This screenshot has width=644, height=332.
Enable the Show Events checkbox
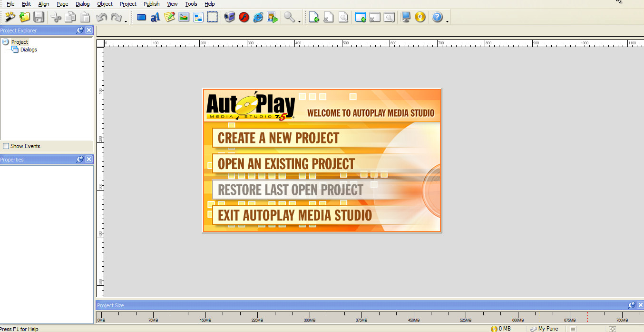click(x=6, y=146)
